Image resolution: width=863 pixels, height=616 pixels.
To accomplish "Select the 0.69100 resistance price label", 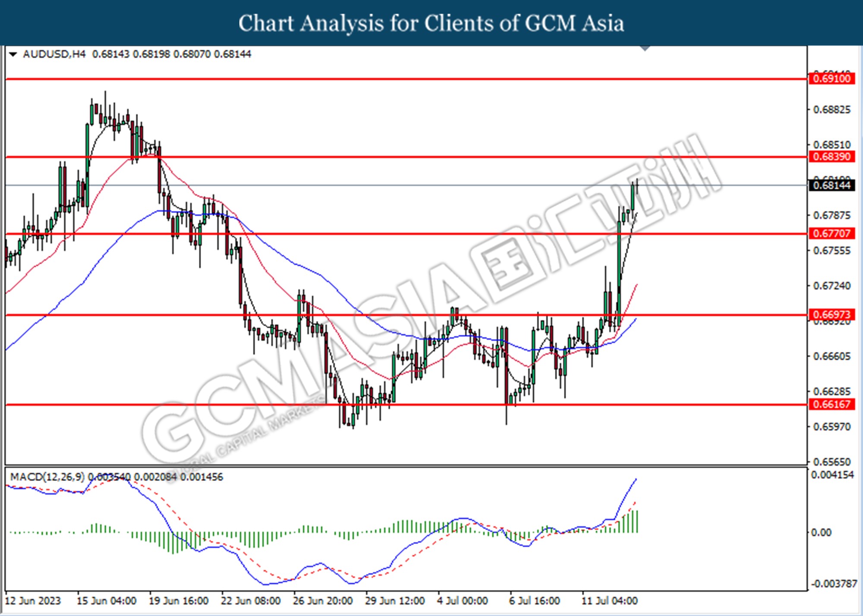I will (x=832, y=79).
